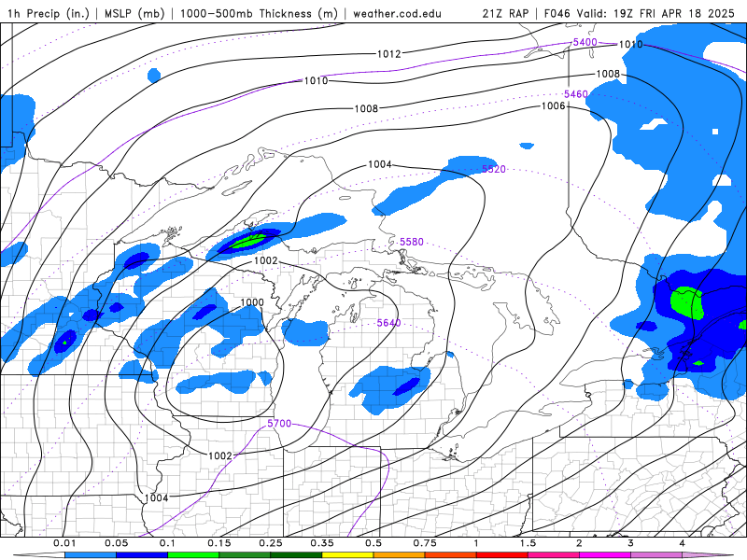The image size is (747, 560).
Task: Click the 1004 label left of purple 5520
Action: pos(380,164)
